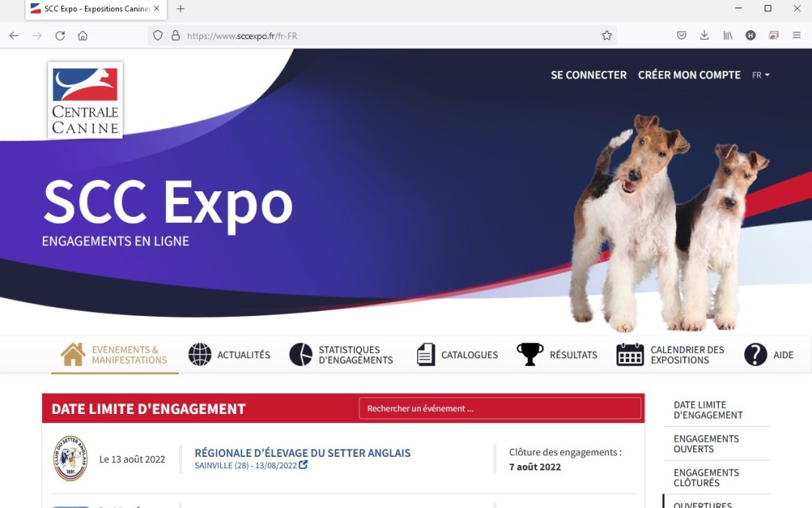The width and height of the screenshot is (812, 508).
Task: Open the Actualités menu item
Action: pos(244,355)
